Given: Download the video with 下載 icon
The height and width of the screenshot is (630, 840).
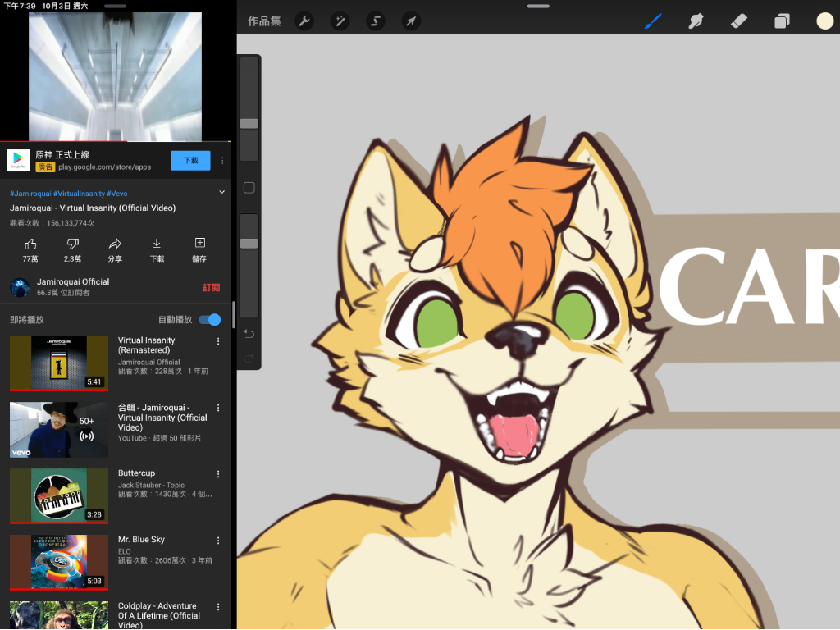Looking at the screenshot, I should tap(157, 250).
